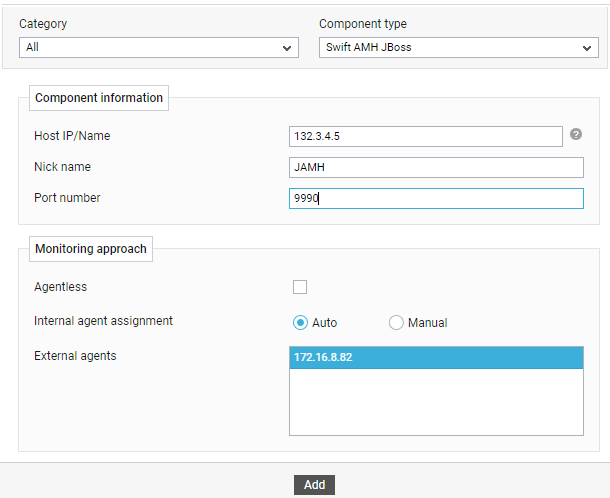Screen dimensions: 610x498
Task: Select the Auto agent assignment radio
Action: point(300,323)
